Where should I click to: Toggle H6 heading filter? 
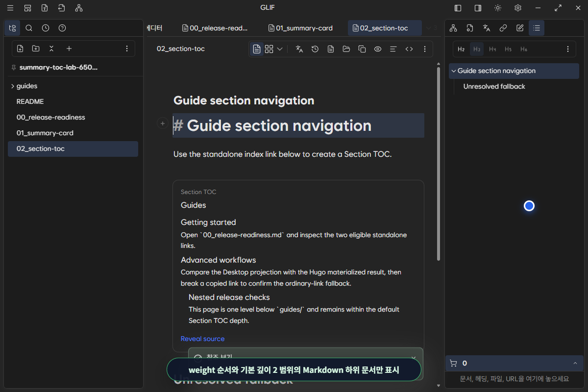[524, 49]
